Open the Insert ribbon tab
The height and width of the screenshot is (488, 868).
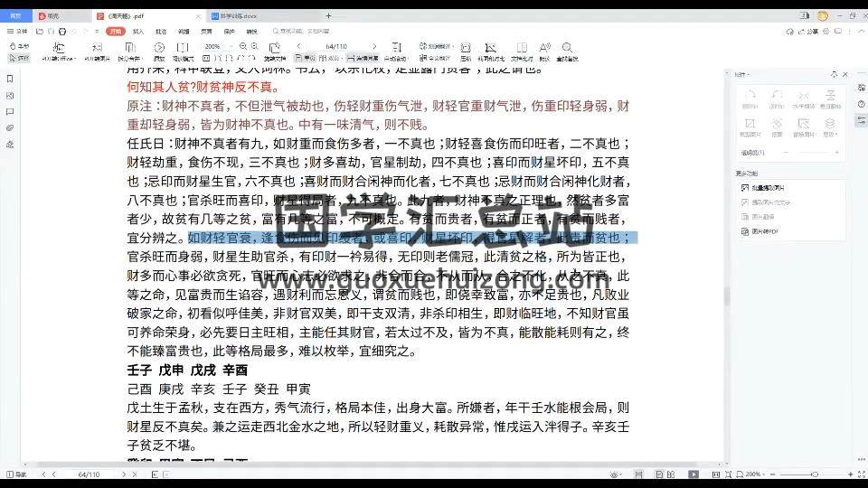[x=138, y=31]
